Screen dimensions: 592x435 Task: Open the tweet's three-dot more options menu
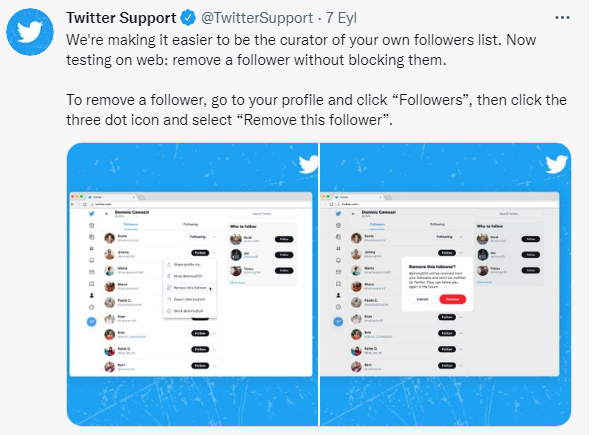click(562, 18)
